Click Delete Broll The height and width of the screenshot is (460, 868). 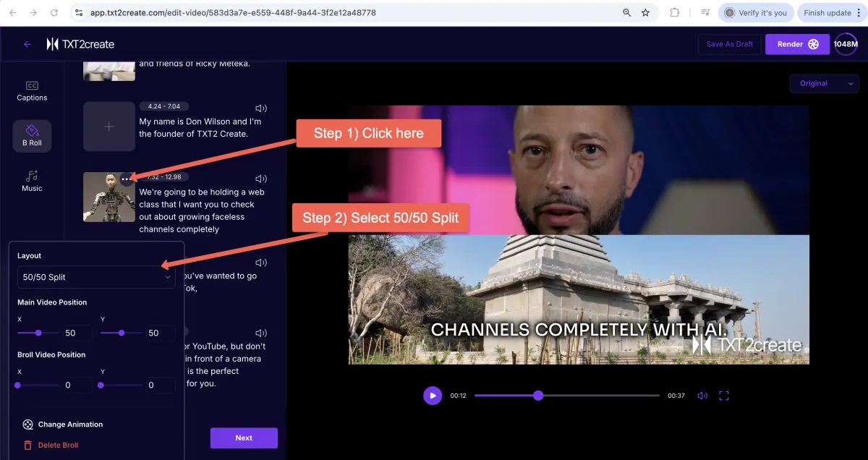tap(51, 445)
